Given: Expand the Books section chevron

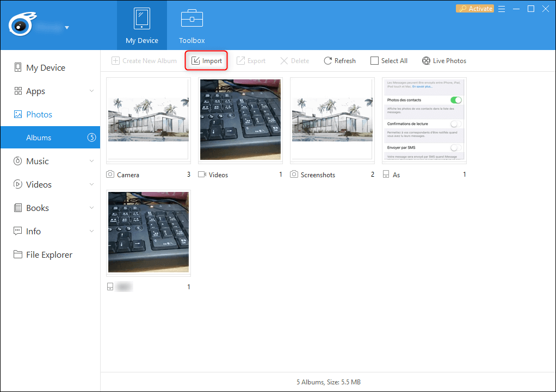Looking at the screenshot, I should pos(91,208).
